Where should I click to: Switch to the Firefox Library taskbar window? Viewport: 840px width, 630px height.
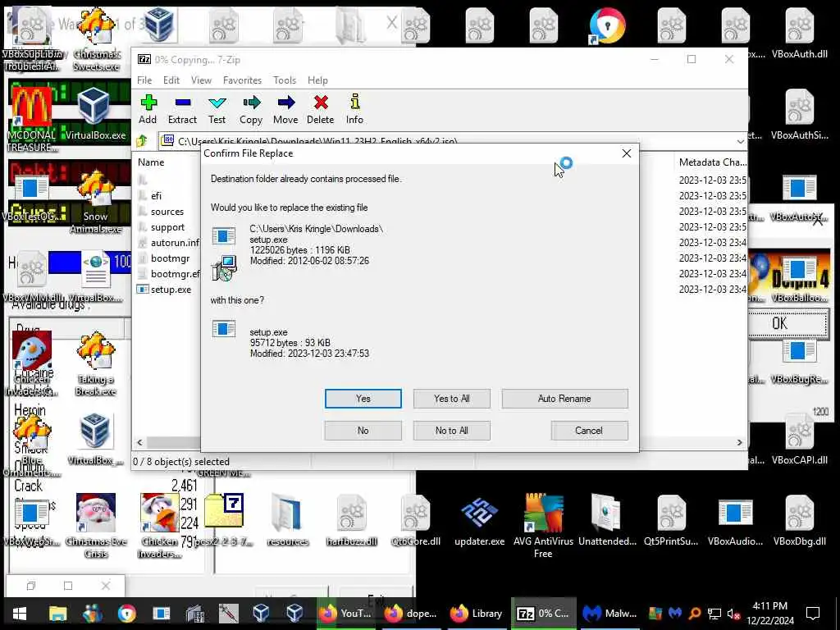tap(477, 614)
